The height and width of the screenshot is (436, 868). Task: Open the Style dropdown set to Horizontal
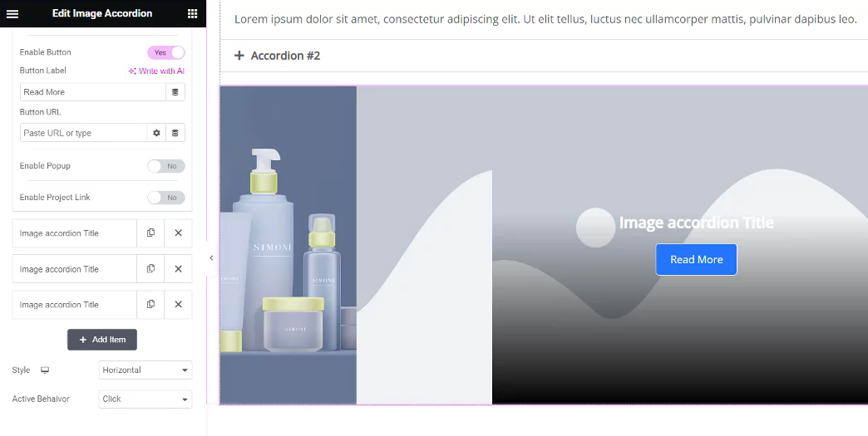(145, 370)
